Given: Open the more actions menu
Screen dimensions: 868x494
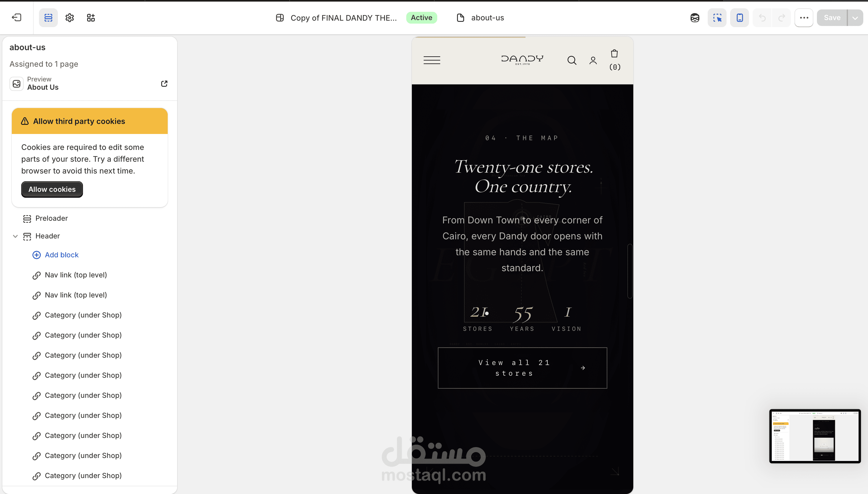Looking at the screenshot, I should click(804, 18).
